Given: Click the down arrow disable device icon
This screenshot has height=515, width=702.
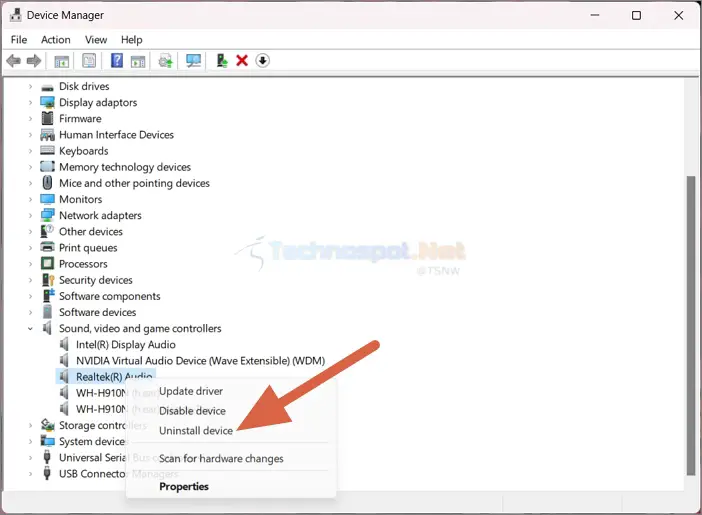Looking at the screenshot, I should click(263, 60).
